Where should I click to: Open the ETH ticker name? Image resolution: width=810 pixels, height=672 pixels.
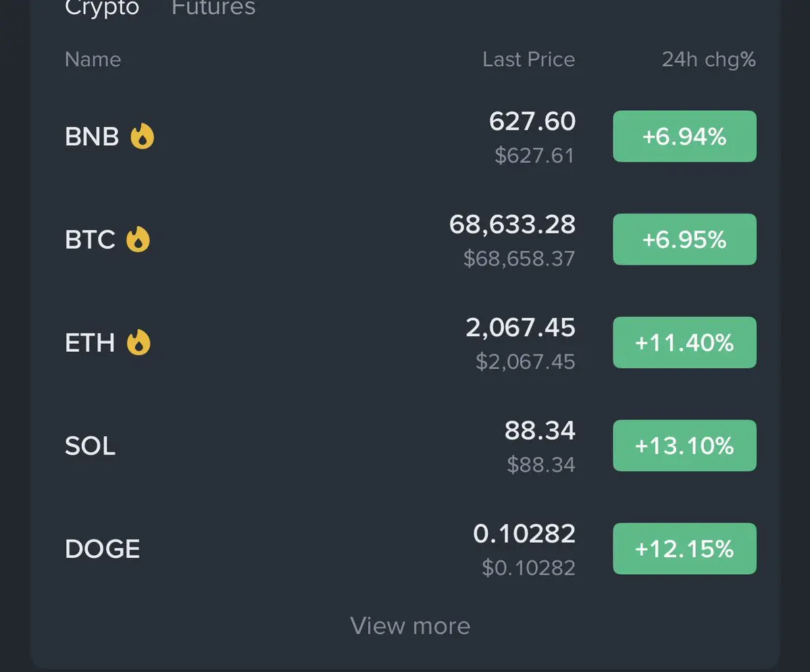90,343
